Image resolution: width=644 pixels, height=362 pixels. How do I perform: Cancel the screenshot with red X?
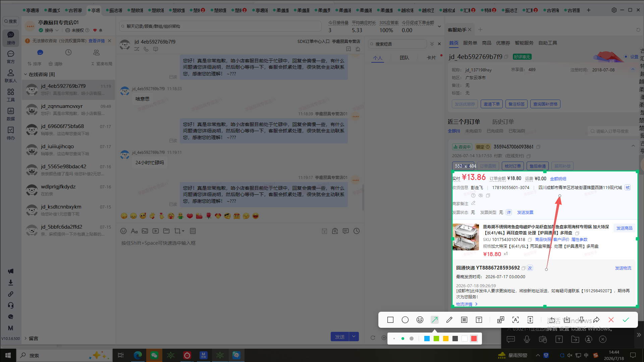(x=611, y=320)
